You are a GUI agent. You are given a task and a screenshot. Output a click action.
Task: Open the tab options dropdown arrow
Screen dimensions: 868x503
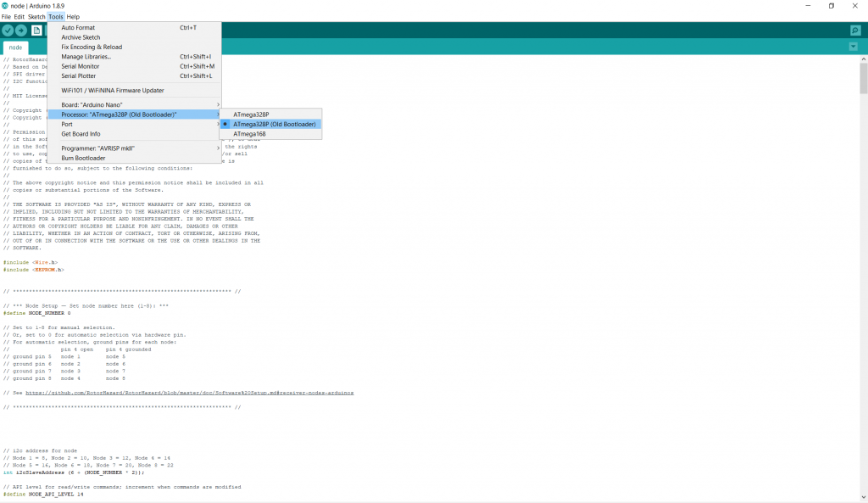point(853,48)
